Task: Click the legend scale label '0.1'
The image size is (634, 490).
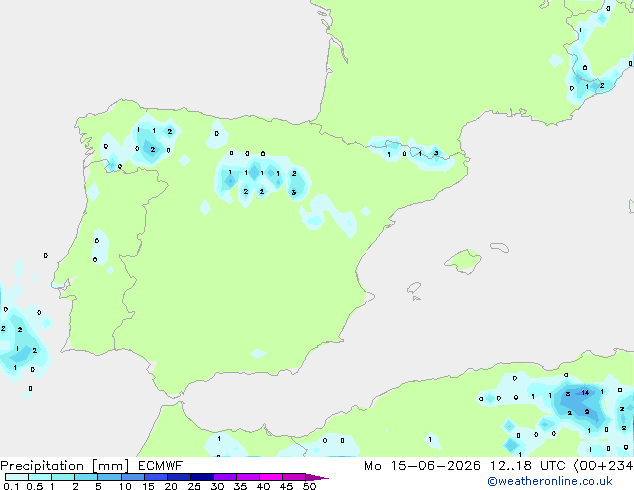Action: point(11,486)
